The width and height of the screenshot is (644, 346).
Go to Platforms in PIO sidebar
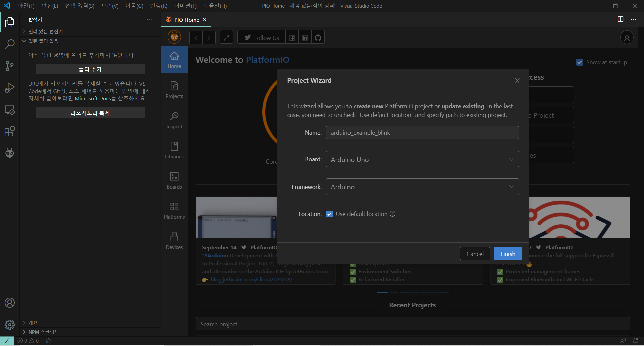(x=174, y=210)
